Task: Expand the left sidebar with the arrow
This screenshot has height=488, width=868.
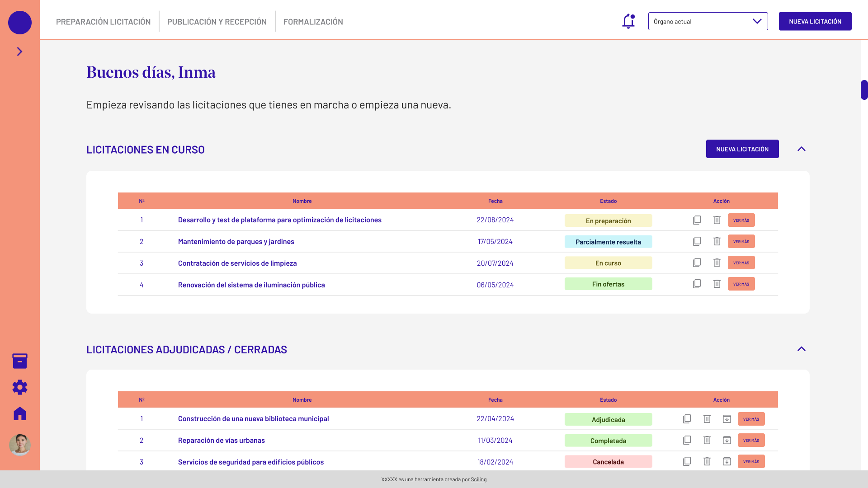Action: (x=19, y=52)
